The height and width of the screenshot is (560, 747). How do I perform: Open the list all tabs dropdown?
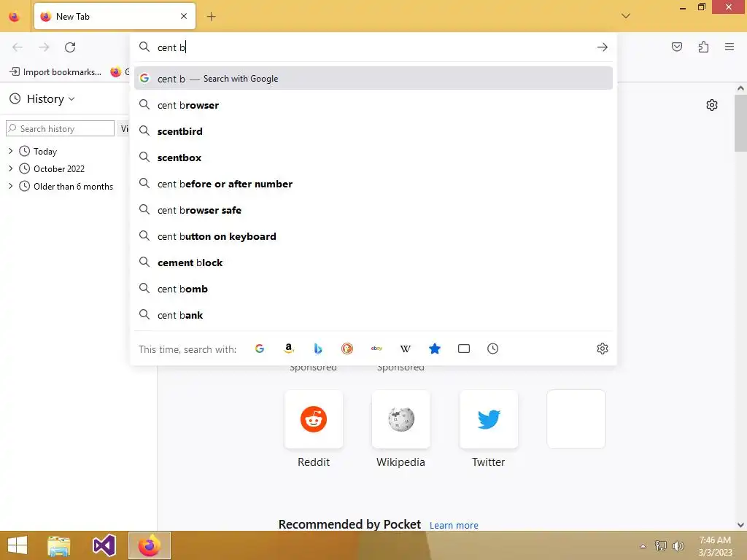(x=626, y=16)
